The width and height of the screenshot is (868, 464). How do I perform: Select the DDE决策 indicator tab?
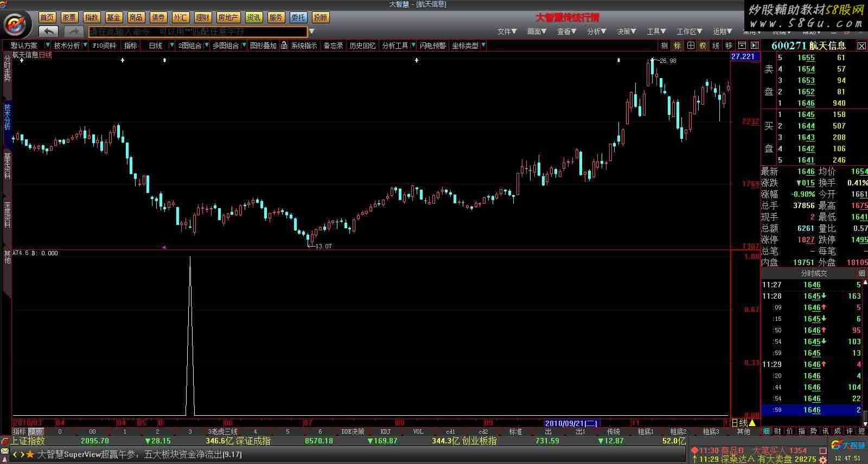[x=353, y=431]
